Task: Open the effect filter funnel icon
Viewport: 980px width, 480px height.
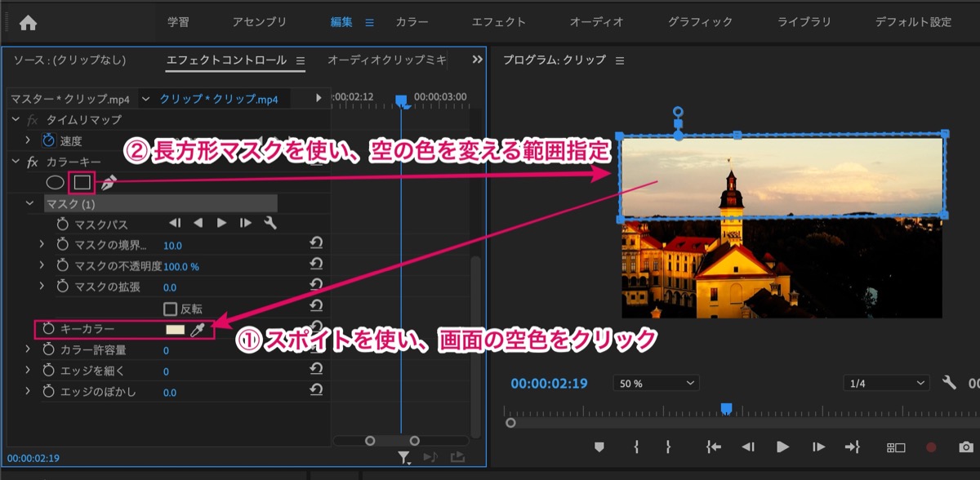Action: pos(405,458)
